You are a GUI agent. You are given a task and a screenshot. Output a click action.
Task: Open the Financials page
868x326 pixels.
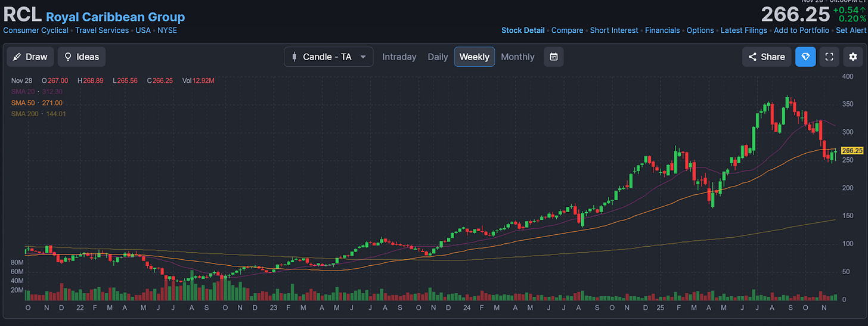(x=662, y=30)
